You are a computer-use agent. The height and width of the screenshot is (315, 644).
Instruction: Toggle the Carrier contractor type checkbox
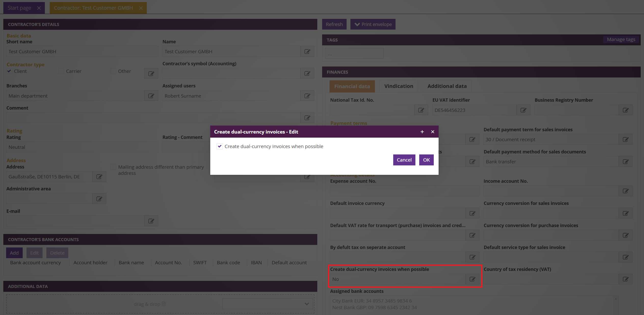point(61,71)
